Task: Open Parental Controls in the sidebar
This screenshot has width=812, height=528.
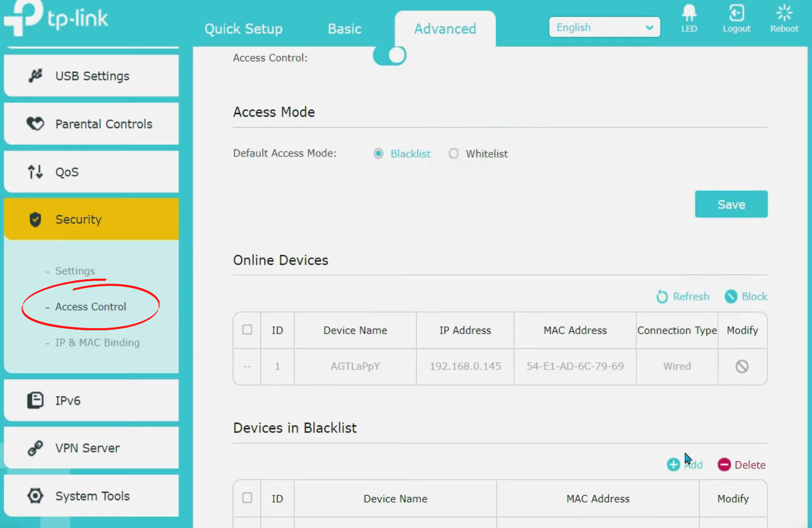Action: (x=103, y=124)
